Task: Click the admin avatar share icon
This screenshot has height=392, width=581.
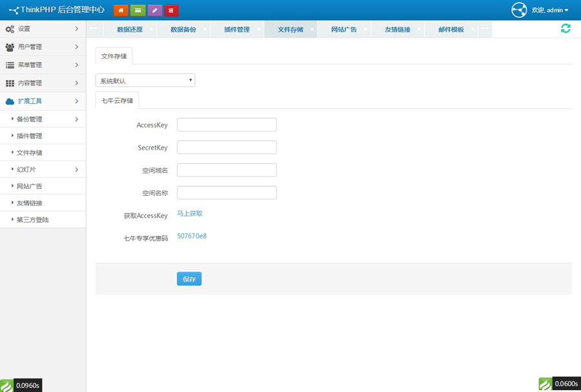Action: (x=519, y=10)
